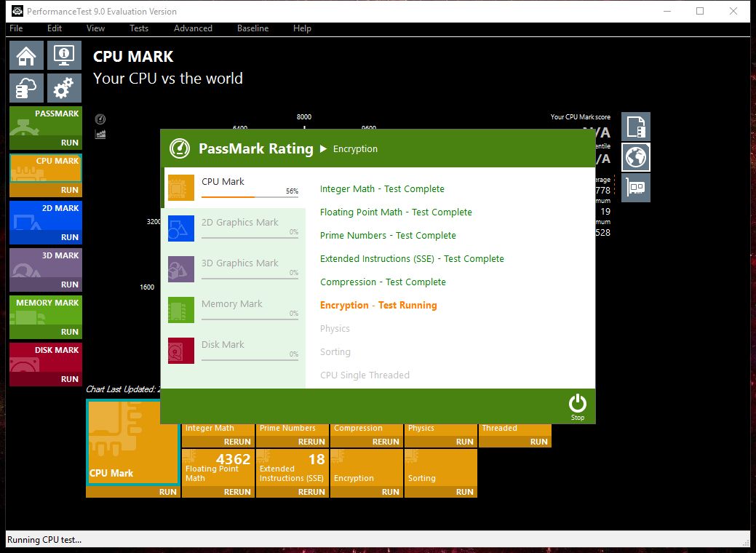The width and height of the screenshot is (756, 553).
Task: Select the 2D MARK sidebar tile
Action: point(46,216)
